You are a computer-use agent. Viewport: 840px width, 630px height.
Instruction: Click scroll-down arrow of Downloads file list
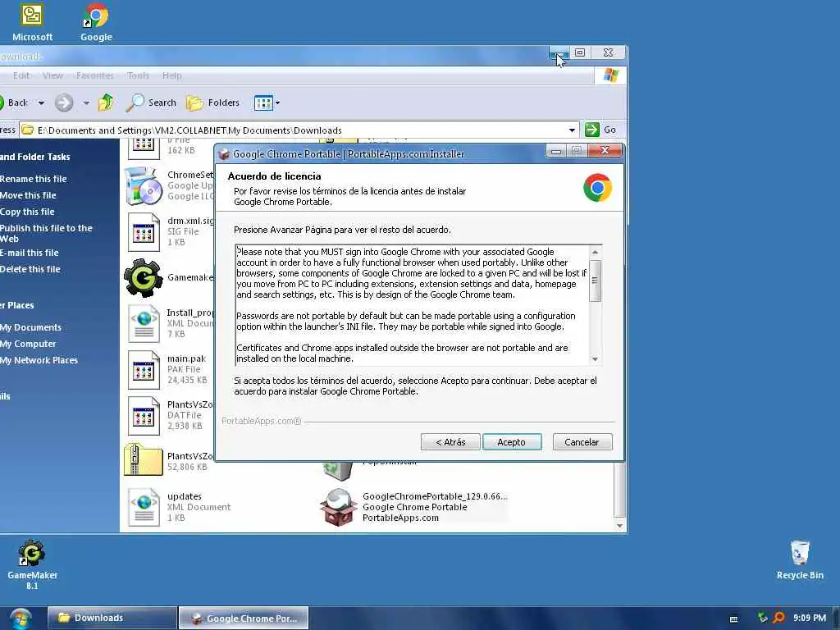(619, 526)
